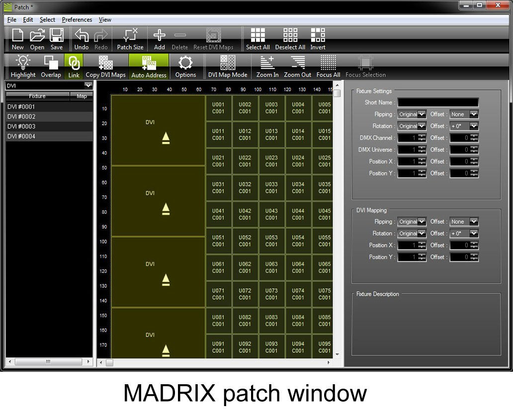The image size is (513, 420).
Task: Open Fixture Settings Flipping Offset dropdown
Action: pos(464,114)
